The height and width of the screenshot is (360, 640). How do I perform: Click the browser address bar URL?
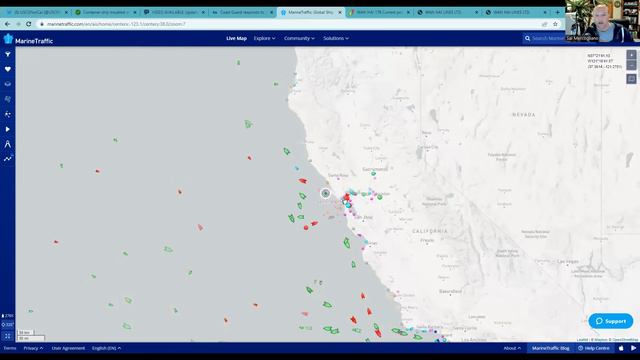point(116,24)
